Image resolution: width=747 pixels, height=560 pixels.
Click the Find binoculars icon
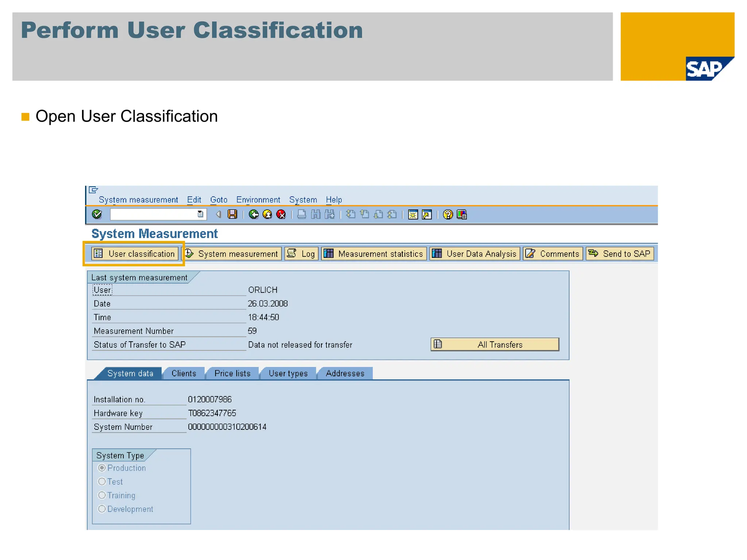tap(316, 214)
